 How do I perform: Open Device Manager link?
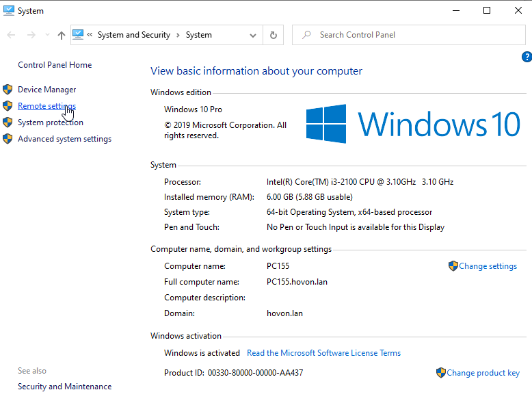pyautogui.click(x=46, y=90)
